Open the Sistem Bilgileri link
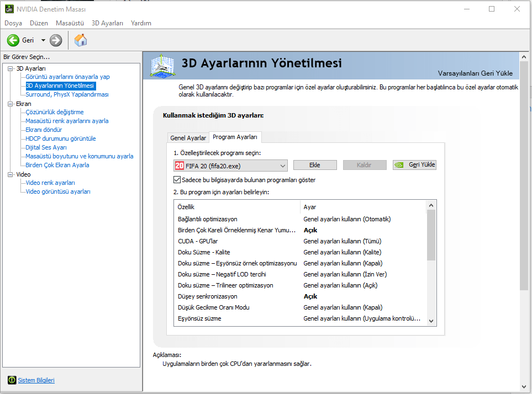The image size is (532, 394). tap(36, 380)
